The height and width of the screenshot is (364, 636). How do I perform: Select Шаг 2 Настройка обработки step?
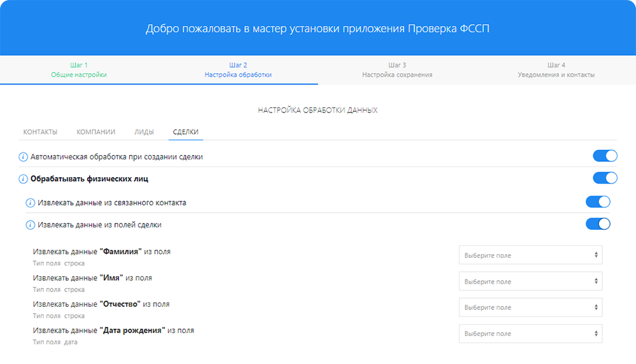(x=238, y=70)
